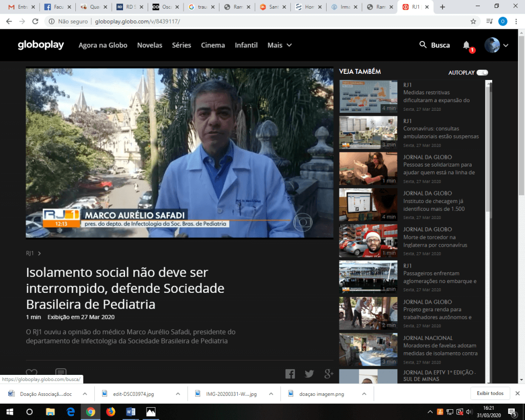
Task: Go back in browser history
Action: (9, 22)
